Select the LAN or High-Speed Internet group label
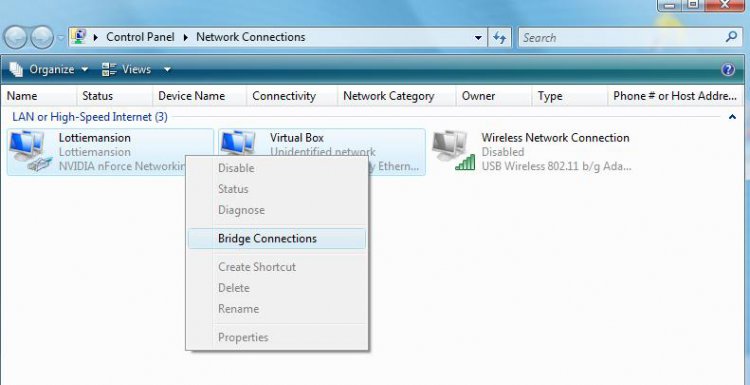Image resolution: width=750 pixels, height=385 pixels. [90, 117]
